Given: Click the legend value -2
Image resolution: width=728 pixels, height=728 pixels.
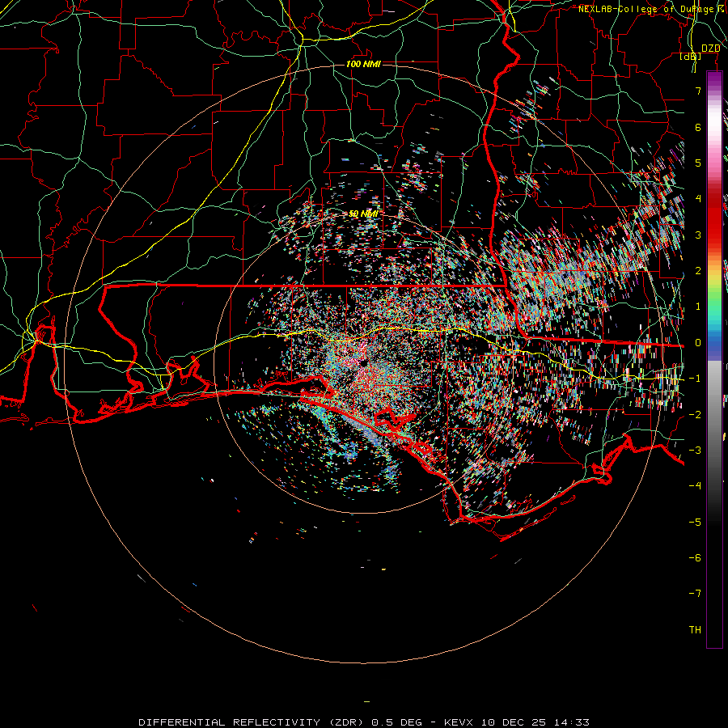Looking at the screenshot, I should click(x=695, y=415).
